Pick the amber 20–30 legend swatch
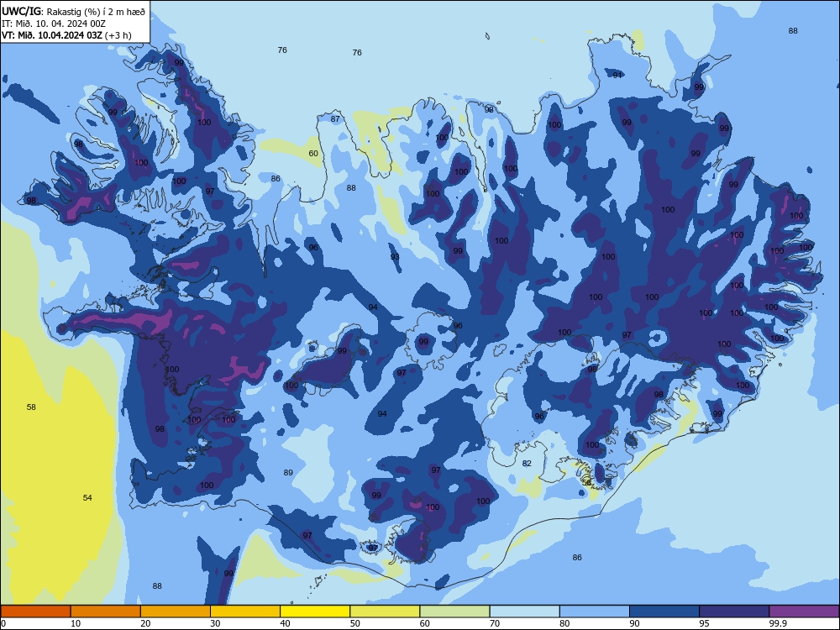This screenshot has width=840, height=630. point(176,612)
